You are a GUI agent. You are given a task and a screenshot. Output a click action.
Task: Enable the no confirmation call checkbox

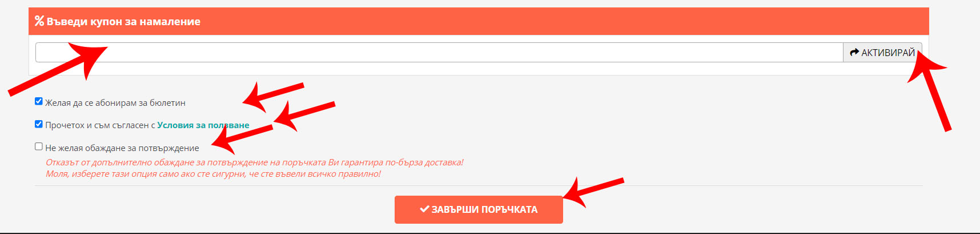tap(39, 146)
